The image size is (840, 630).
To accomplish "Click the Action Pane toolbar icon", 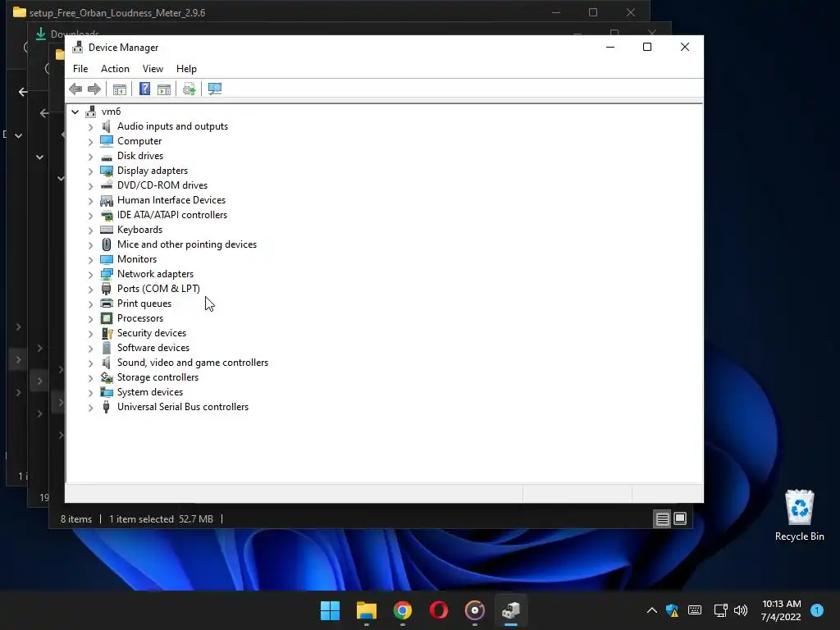I will tap(164, 89).
